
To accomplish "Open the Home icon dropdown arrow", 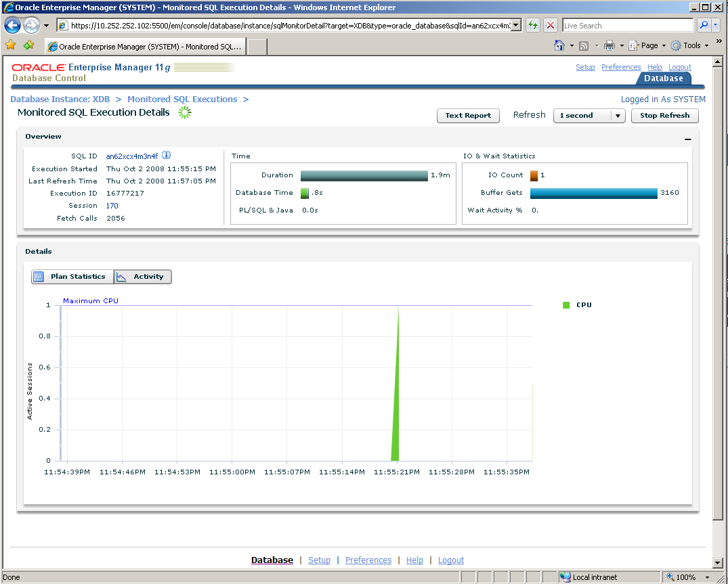I will coord(572,45).
